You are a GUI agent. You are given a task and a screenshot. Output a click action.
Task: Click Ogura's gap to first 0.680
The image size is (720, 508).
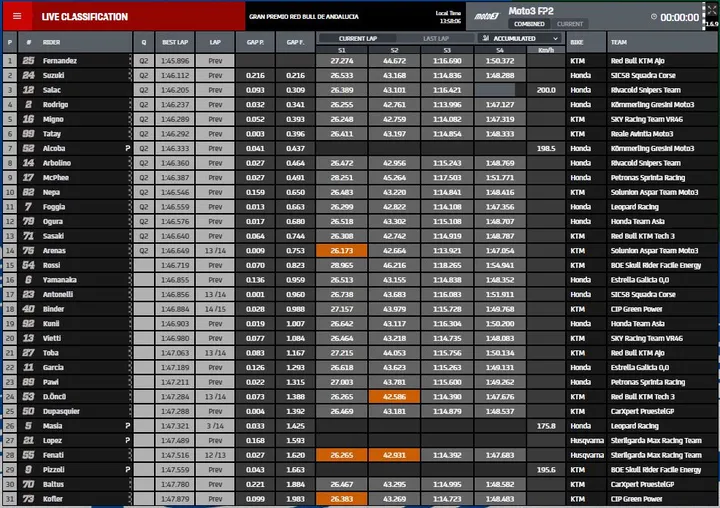(x=295, y=221)
